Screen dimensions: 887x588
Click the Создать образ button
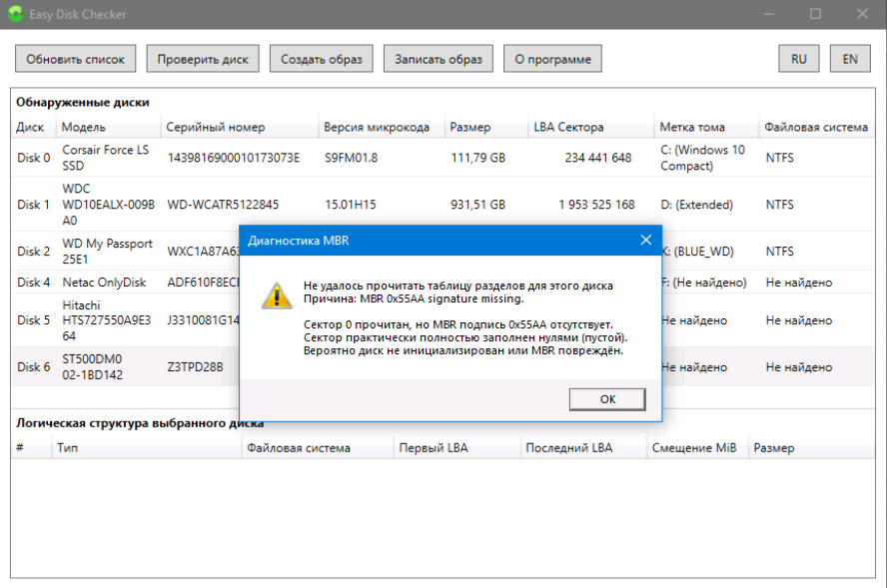[x=321, y=59]
